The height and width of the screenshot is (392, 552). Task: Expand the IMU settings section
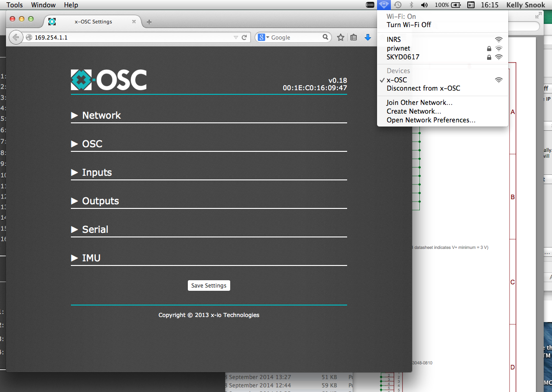pyautogui.click(x=86, y=258)
